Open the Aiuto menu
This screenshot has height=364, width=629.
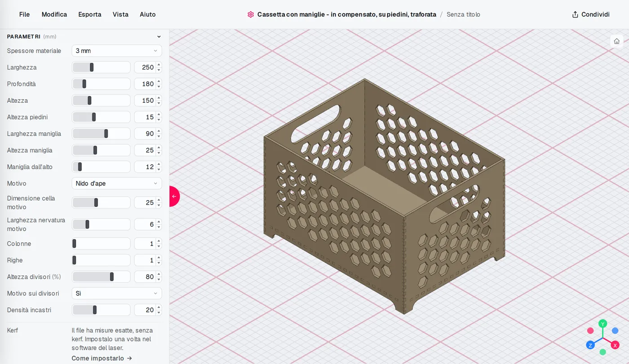click(x=148, y=14)
